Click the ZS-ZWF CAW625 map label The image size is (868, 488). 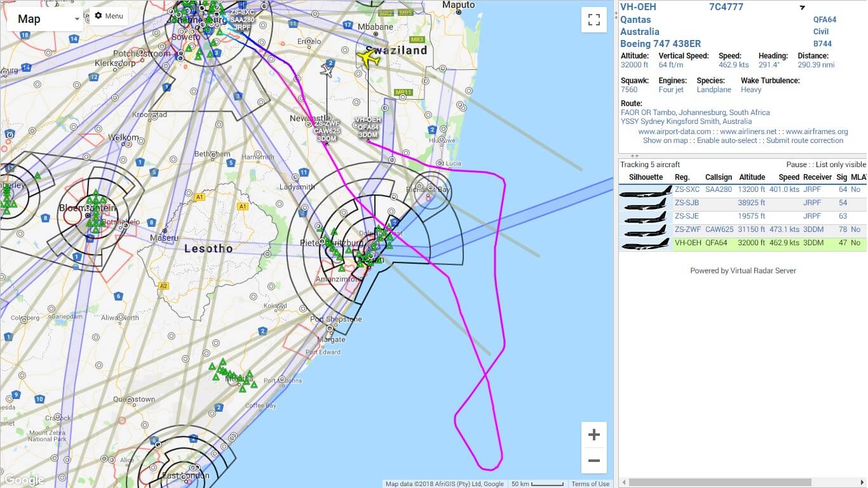(x=327, y=132)
